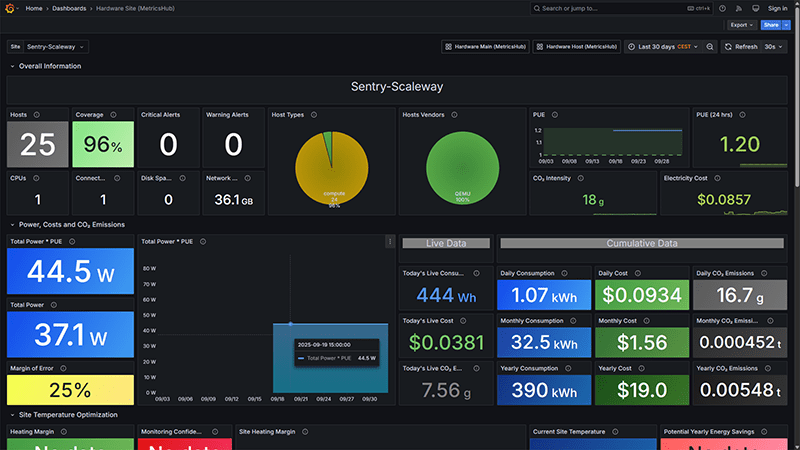Screen dimensions: 800x450
Task: Click the refresh dashboard icon
Action: (x=729, y=46)
